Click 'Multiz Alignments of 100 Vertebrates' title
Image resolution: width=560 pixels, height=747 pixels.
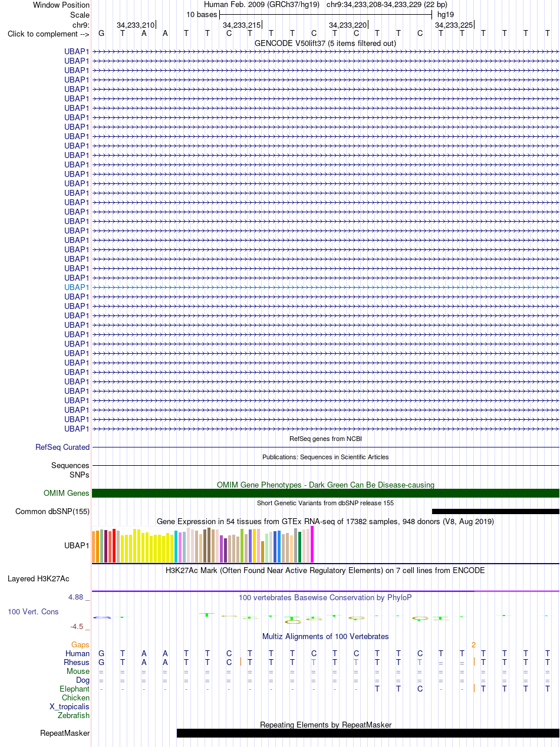coord(325,637)
